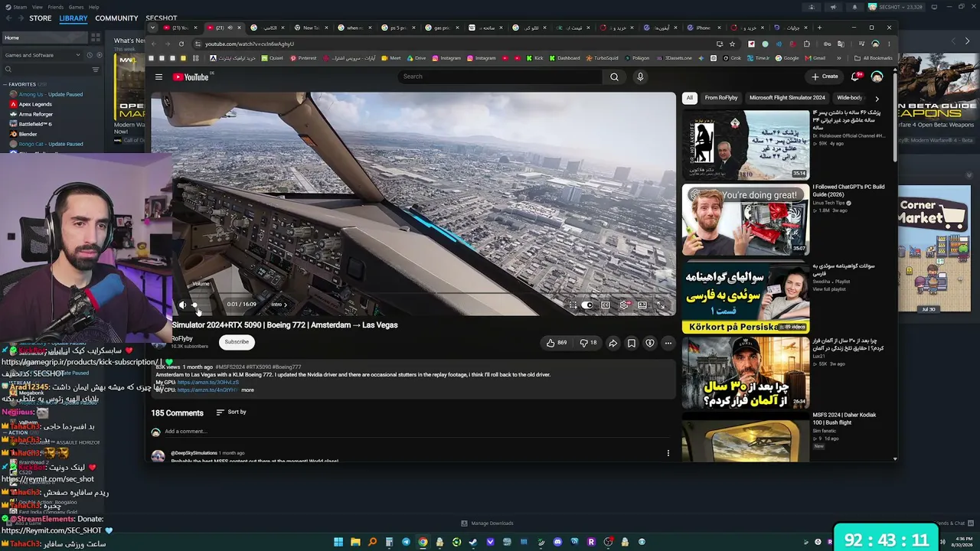Open Steam account SECSHOT dropdown
The image size is (980, 551).
pos(896,7)
